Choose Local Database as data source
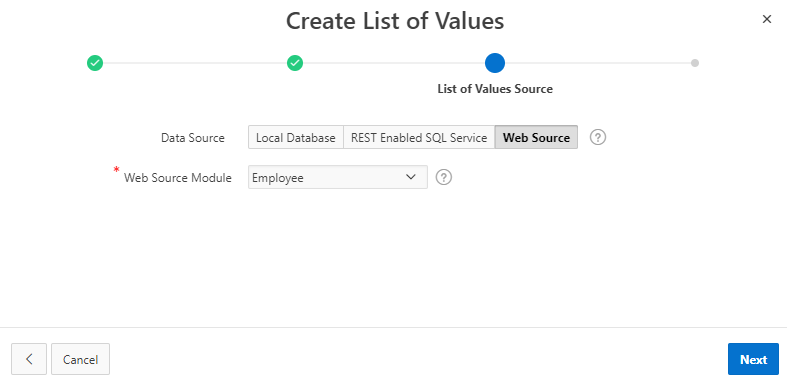The width and height of the screenshot is (787, 383). 296,138
